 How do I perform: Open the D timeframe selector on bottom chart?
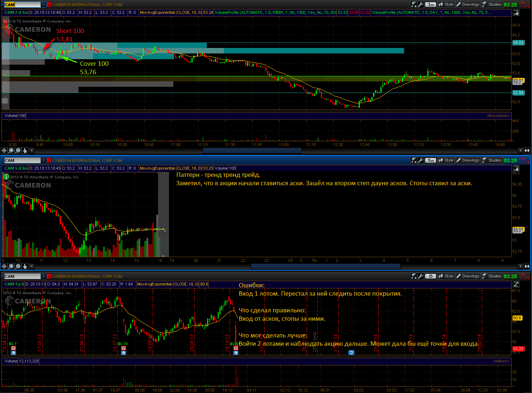tap(431, 276)
